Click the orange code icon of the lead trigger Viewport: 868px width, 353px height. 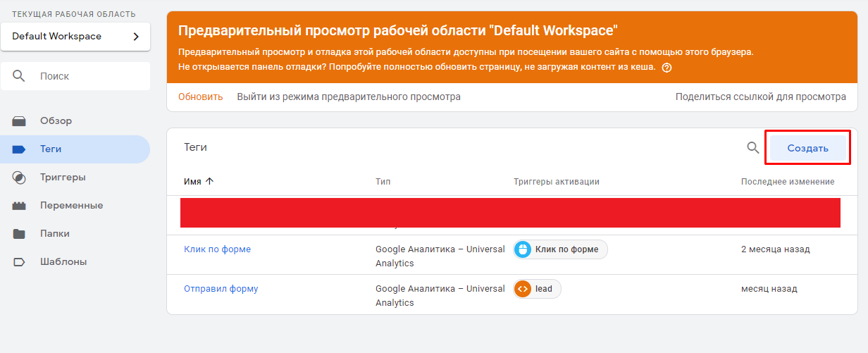tap(522, 289)
